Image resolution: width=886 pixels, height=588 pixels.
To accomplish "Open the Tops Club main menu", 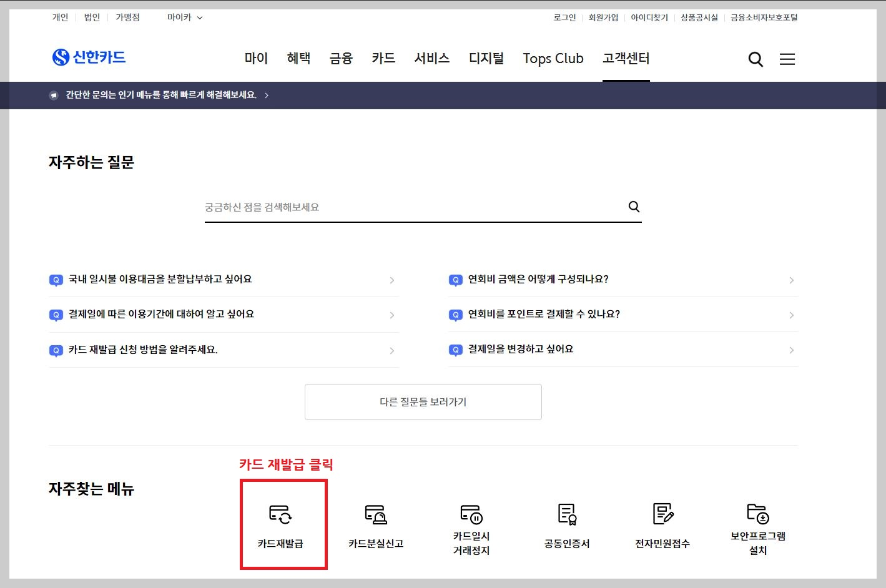I will [553, 59].
